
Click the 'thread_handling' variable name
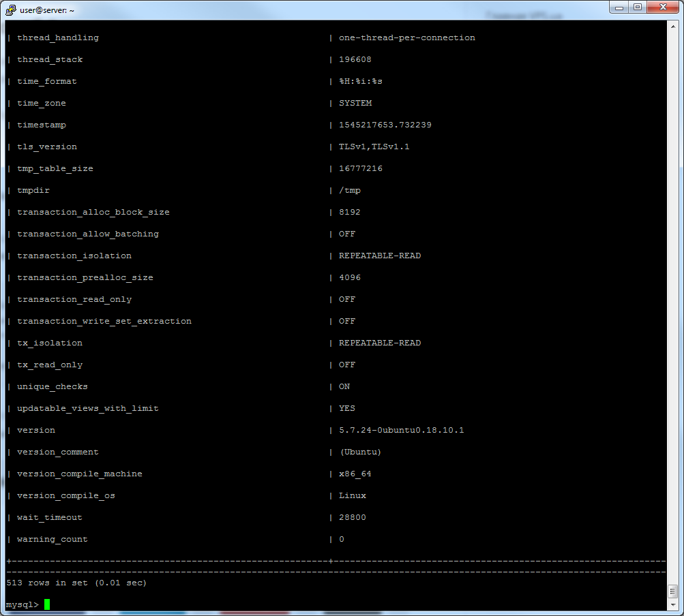coord(58,38)
